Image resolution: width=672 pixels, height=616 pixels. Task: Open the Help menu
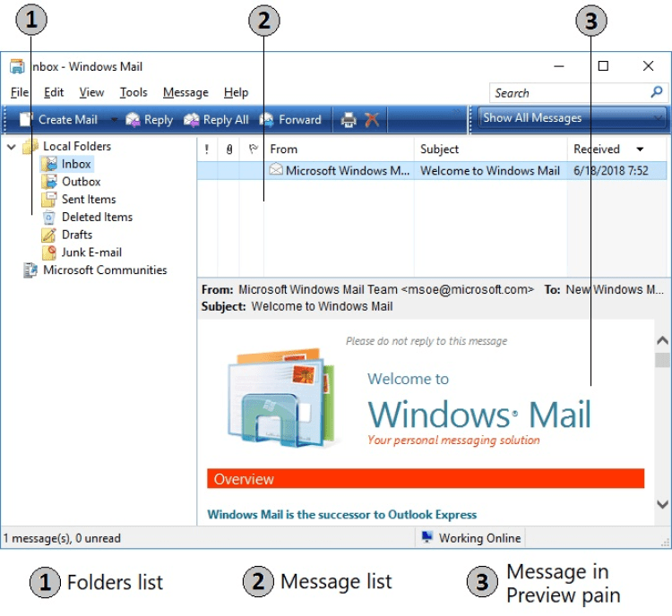(x=236, y=92)
